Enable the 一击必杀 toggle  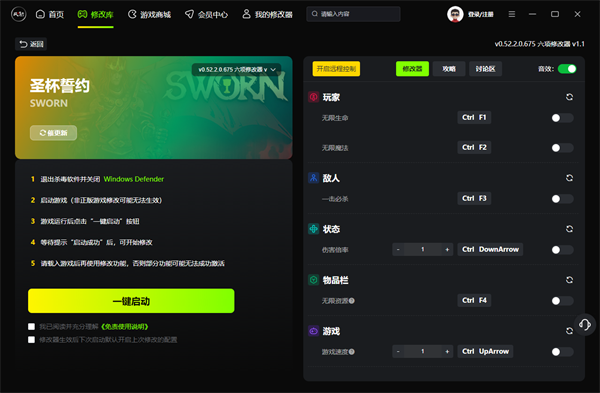[562, 199]
